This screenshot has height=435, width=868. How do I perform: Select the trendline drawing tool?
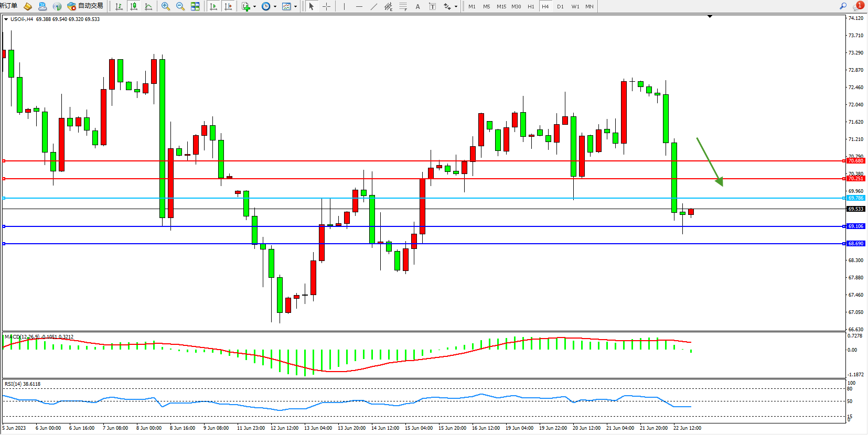[x=373, y=6]
